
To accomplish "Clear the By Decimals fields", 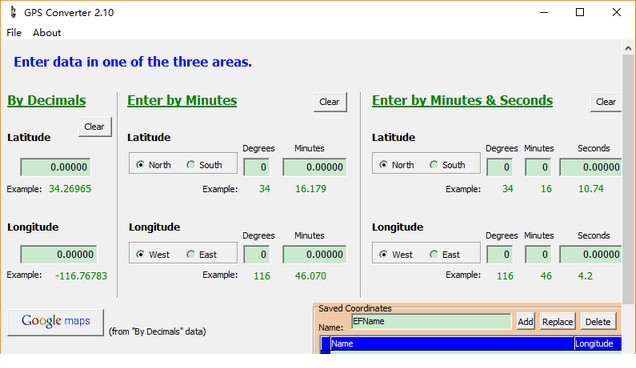I will click(95, 127).
